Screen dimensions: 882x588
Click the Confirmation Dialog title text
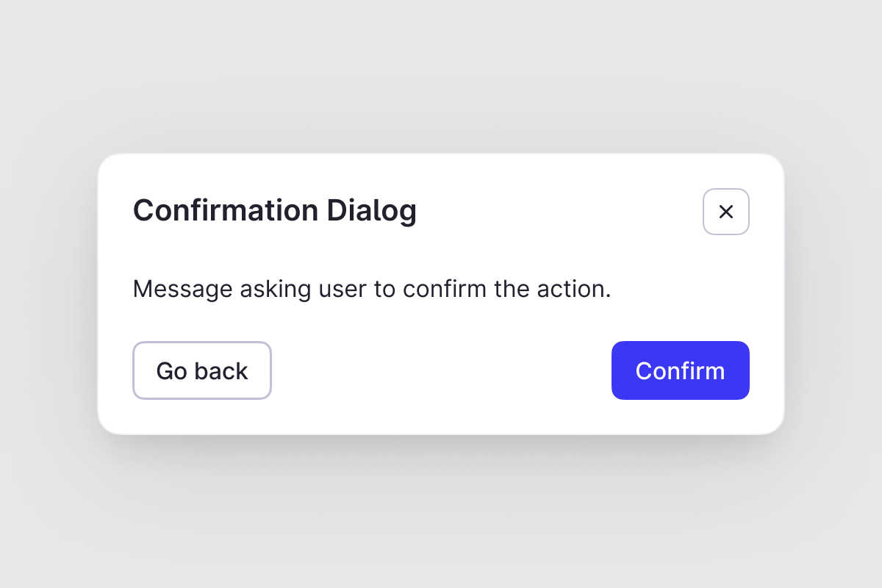275,211
